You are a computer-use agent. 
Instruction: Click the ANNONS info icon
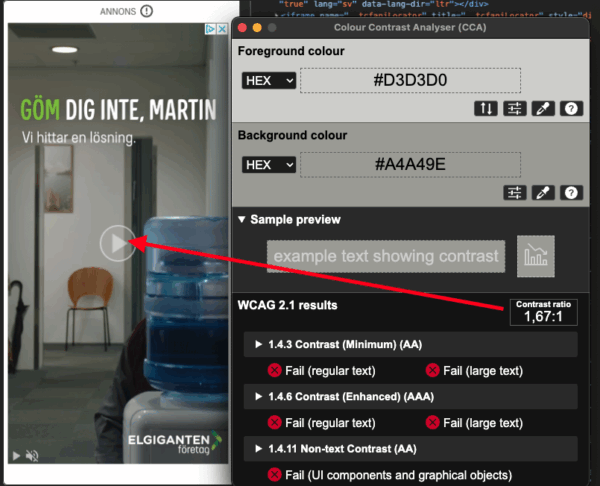point(147,11)
